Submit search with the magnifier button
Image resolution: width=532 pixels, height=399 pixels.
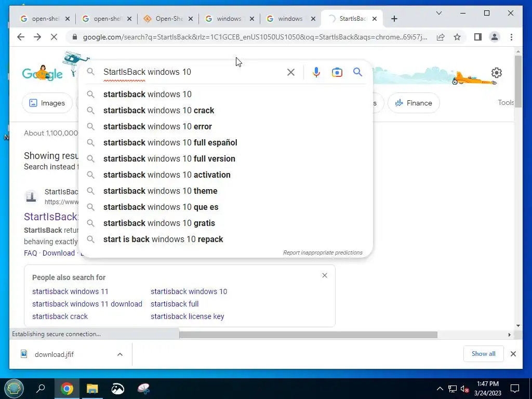(357, 72)
